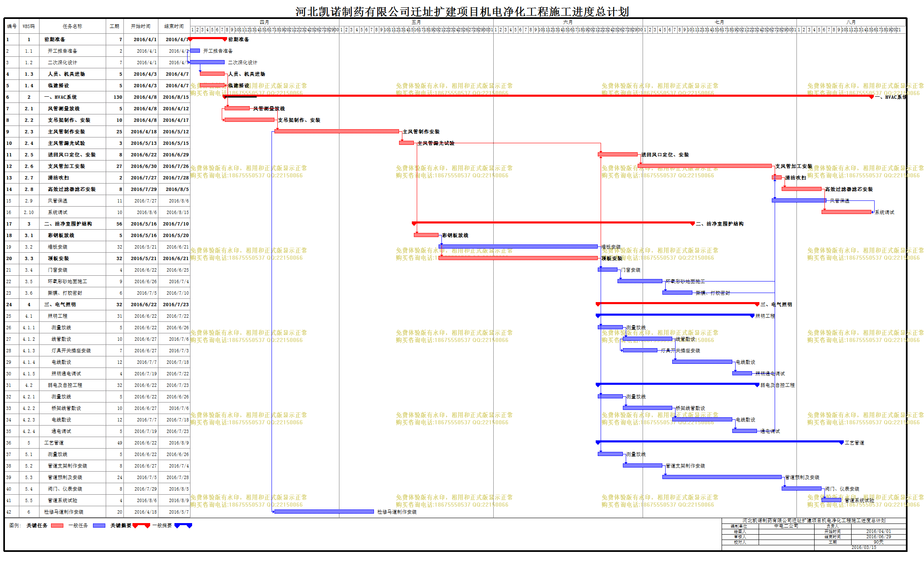Screen dimensions: 924x563
Task: Select 主风管制作安装 in the task name column
Action: [66, 132]
